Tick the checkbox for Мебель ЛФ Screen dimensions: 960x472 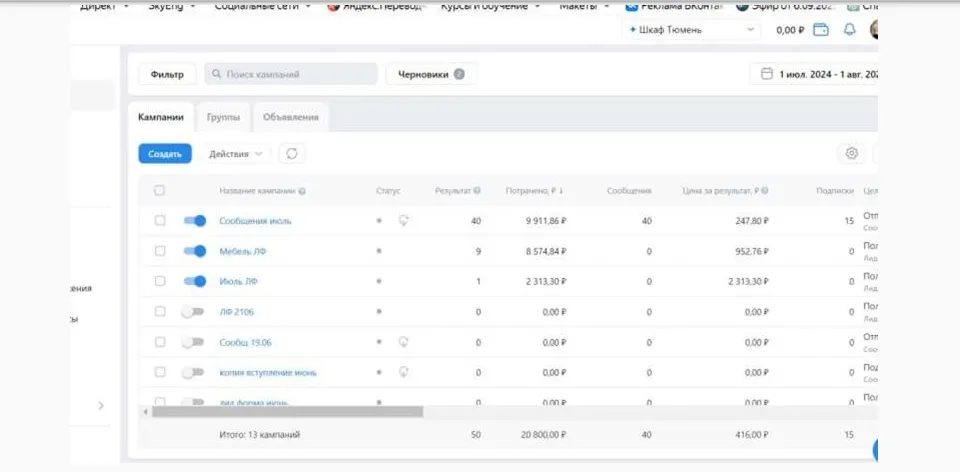160,251
